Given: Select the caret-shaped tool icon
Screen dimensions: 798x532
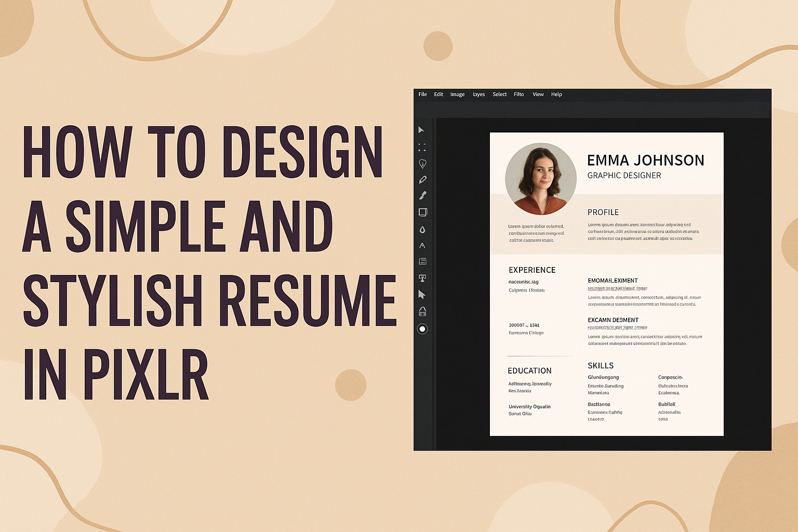Looking at the screenshot, I should coord(422,246).
